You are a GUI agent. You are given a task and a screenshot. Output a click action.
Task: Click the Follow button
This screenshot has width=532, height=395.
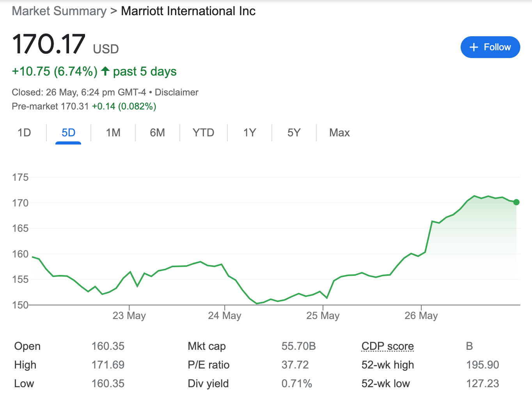490,47
